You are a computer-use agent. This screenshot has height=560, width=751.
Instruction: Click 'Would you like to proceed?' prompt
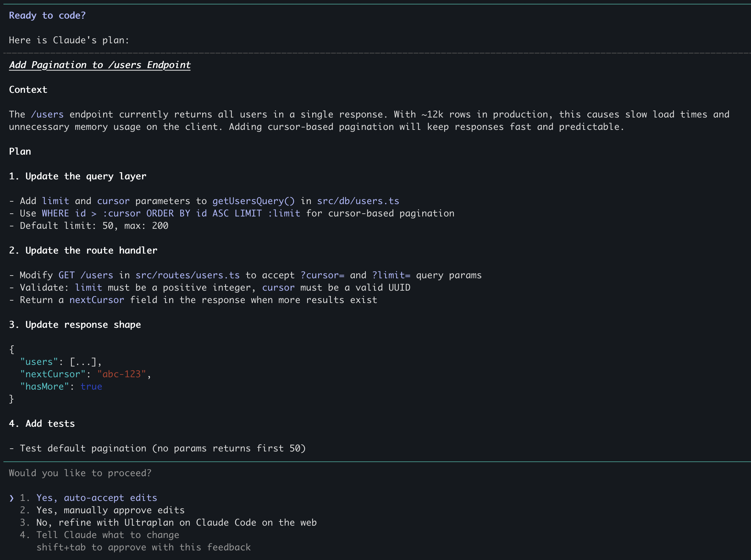click(x=80, y=473)
